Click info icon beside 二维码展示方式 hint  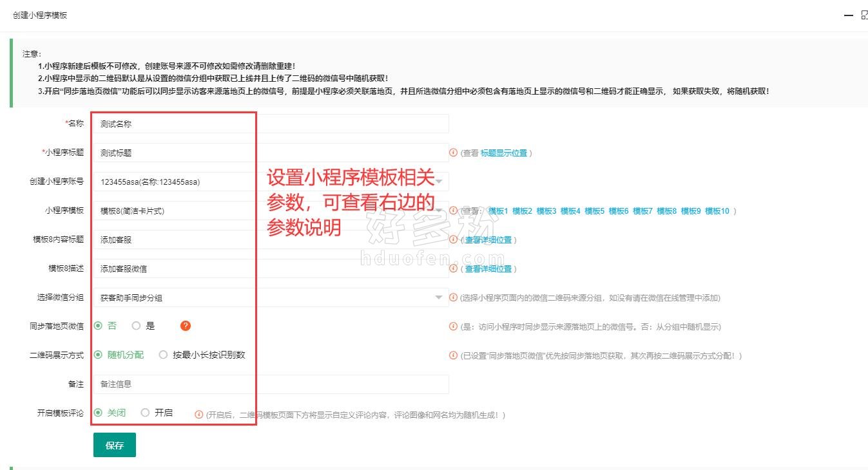pyautogui.click(x=453, y=355)
